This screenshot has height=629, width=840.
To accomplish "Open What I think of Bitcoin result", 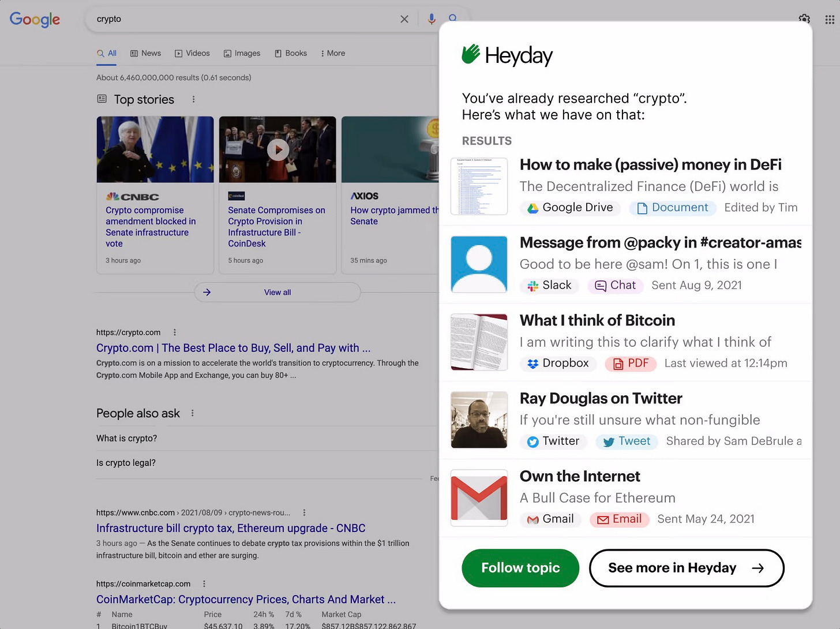I will tap(597, 321).
